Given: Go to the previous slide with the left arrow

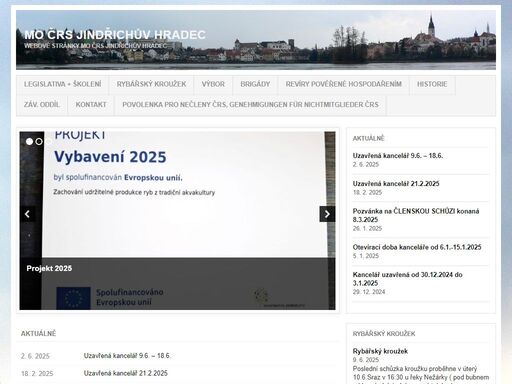Looking at the screenshot, I should pos(28,214).
